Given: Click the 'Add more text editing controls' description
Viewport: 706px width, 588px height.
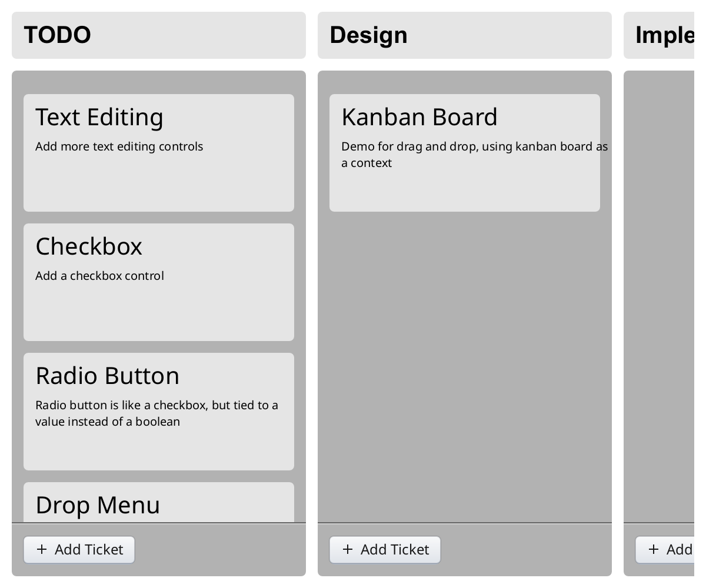Looking at the screenshot, I should coord(119,146).
